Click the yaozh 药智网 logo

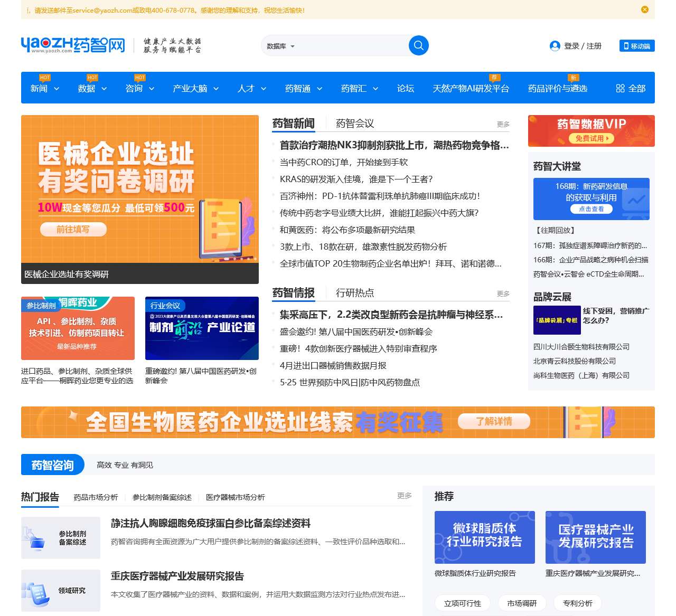pos(73,45)
